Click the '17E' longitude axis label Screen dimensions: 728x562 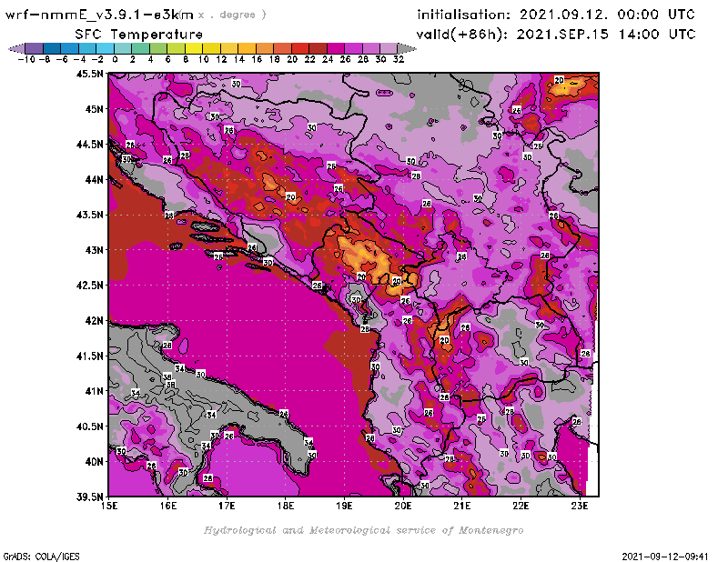pyautogui.click(x=227, y=506)
